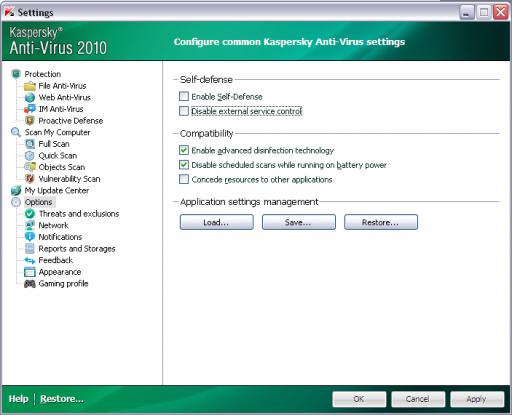Open IM Anti-Virus settings
Screen dimensions: 512x415
tap(61, 109)
